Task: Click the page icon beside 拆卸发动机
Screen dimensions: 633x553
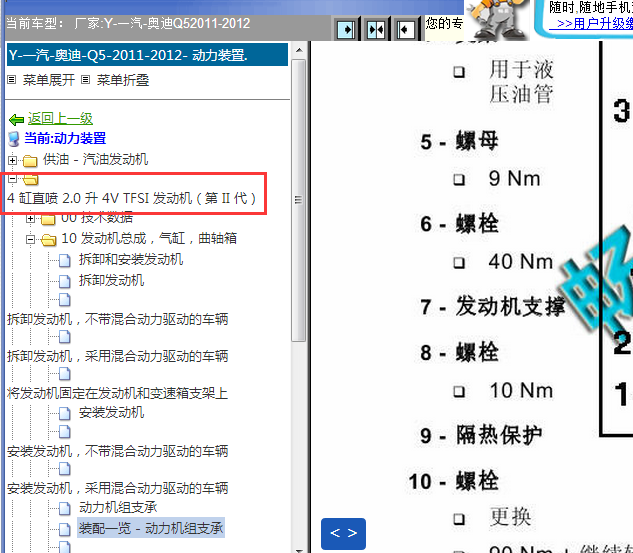Action: coord(65,281)
